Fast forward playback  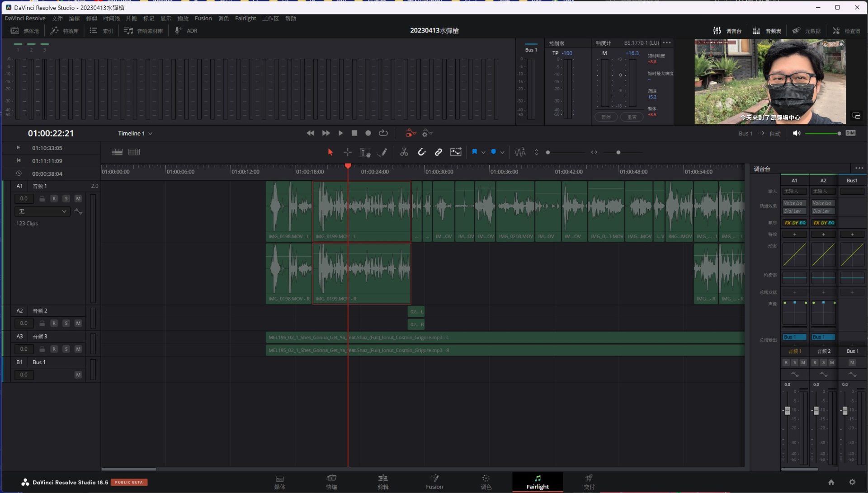[326, 133]
